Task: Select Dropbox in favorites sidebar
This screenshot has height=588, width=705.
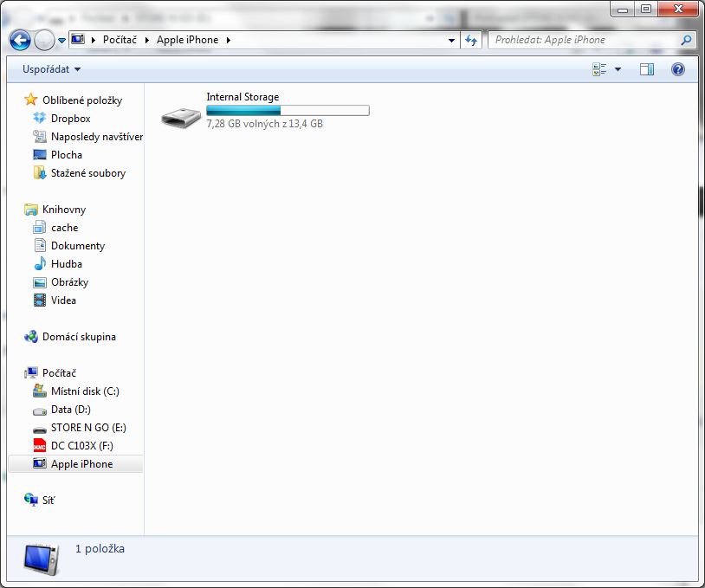Action: (x=70, y=119)
